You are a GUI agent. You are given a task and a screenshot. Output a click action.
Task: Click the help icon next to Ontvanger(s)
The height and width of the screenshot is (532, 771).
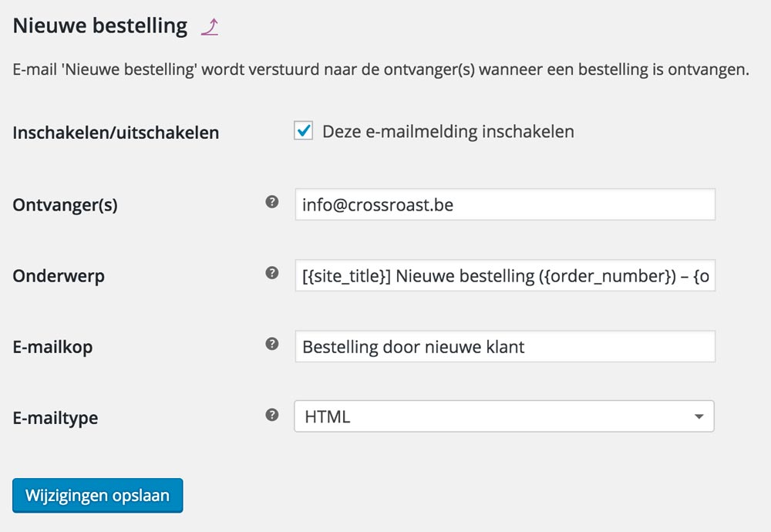pyautogui.click(x=271, y=203)
